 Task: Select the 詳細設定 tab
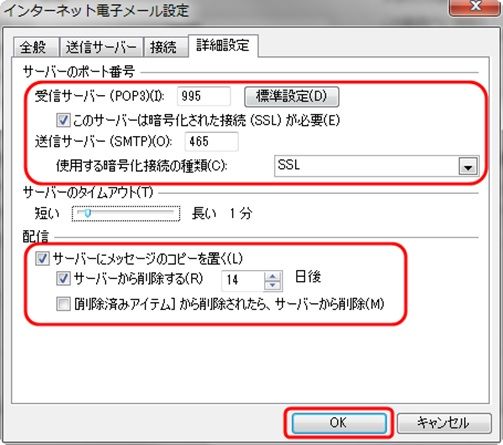(x=223, y=46)
